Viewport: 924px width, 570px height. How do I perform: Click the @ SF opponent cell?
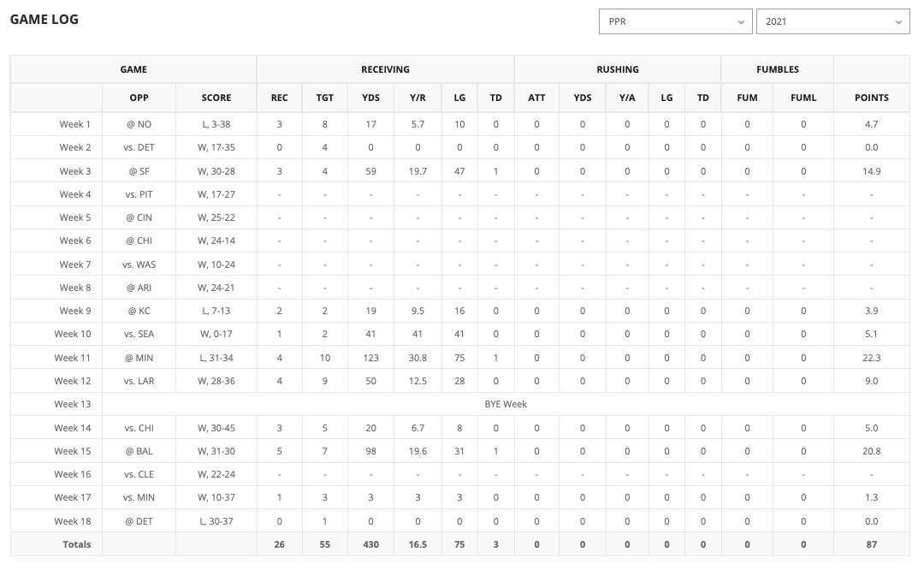(139, 171)
